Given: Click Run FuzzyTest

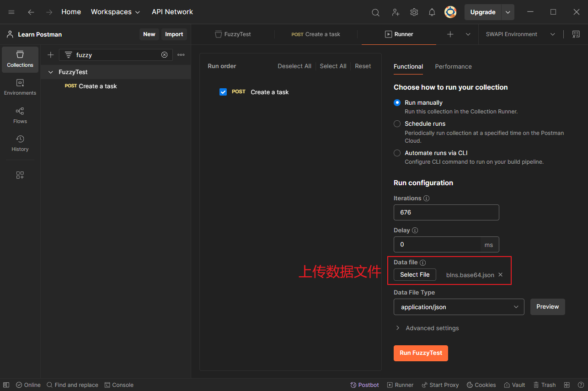Looking at the screenshot, I should point(421,353).
